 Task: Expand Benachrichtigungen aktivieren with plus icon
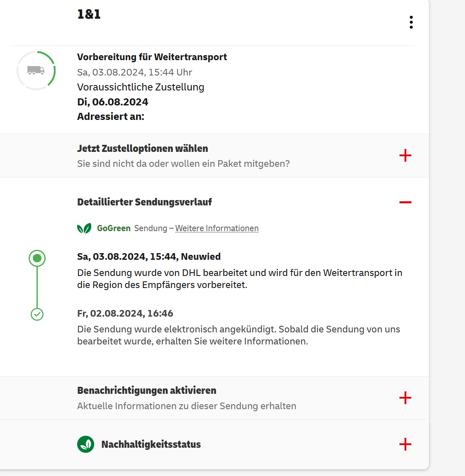[x=405, y=398]
